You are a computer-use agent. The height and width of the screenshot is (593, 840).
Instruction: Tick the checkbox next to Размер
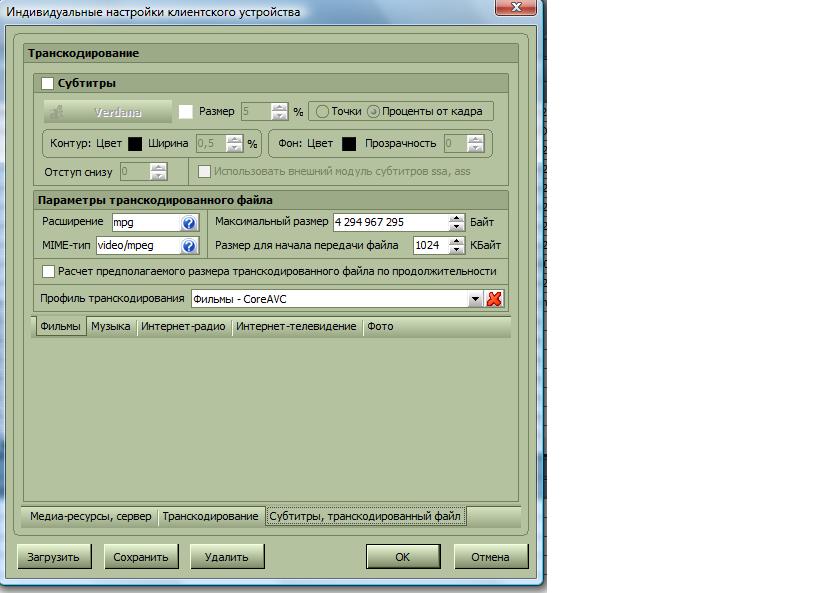185,111
